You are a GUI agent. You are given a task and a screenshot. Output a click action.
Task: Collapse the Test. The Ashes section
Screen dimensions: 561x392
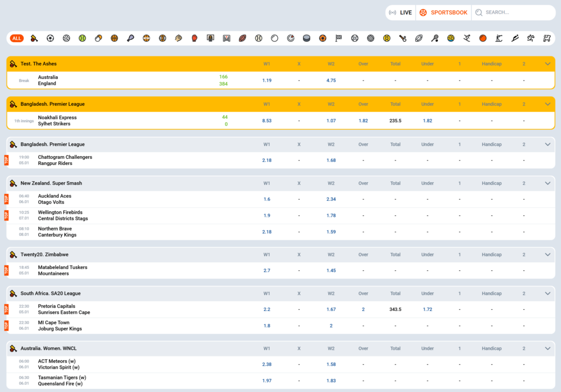click(547, 64)
